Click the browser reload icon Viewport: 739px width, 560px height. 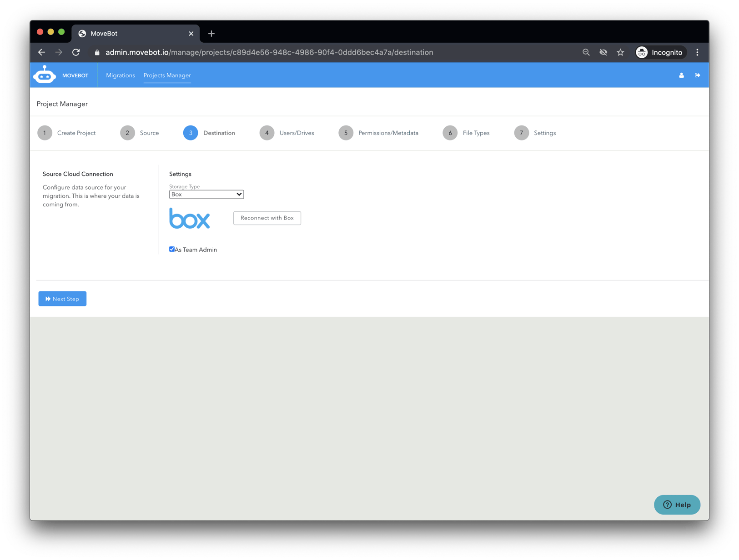(x=76, y=52)
